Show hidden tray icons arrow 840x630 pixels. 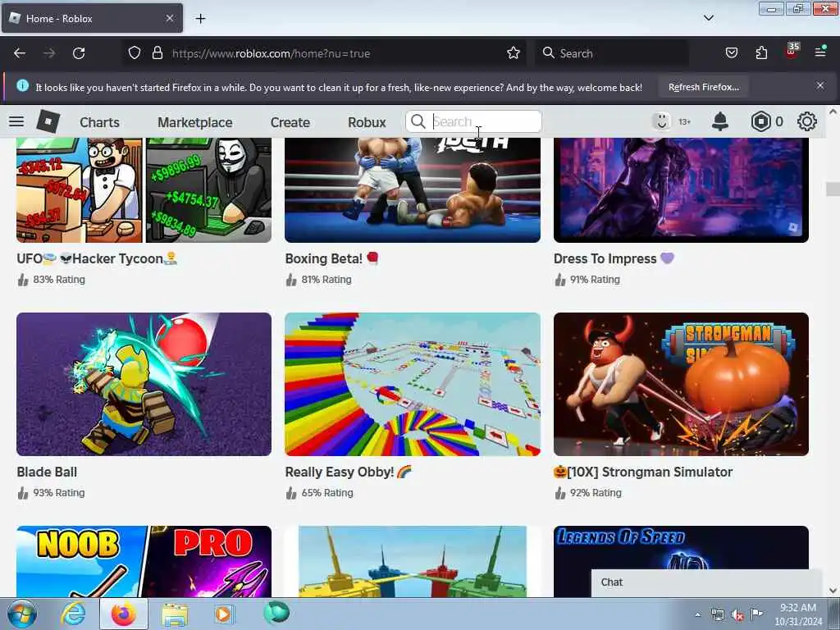(x=697, y=615)
